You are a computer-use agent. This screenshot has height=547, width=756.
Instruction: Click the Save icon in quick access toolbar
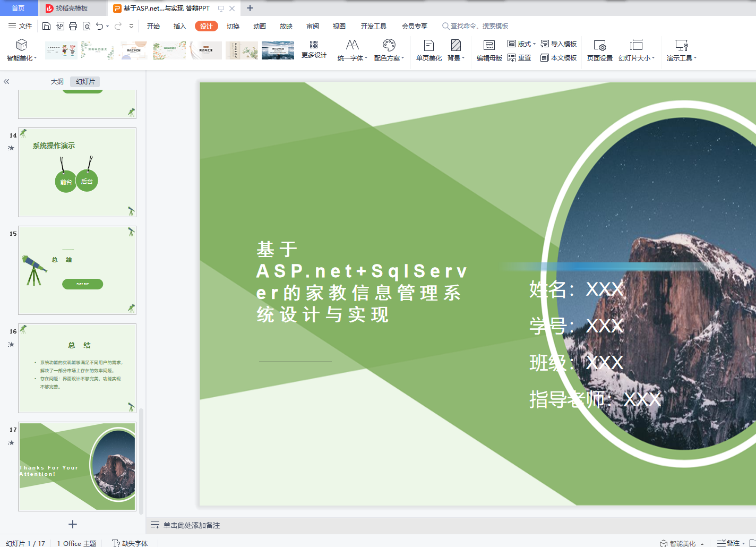click(x=46, y=26)
